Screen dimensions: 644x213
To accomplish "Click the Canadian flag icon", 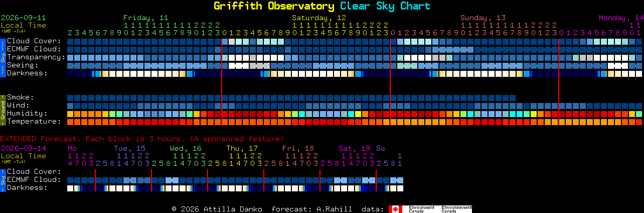I will [396, 209].
